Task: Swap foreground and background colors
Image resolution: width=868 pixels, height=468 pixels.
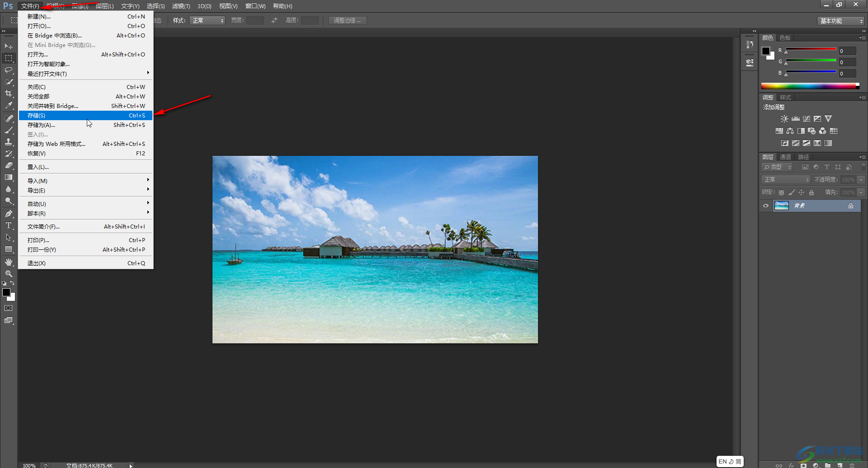Action: 12,283
